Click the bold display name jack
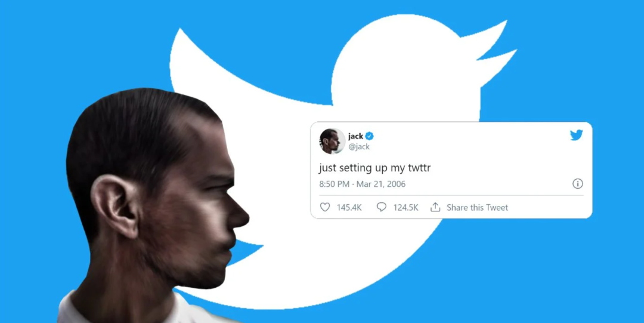 click(x=355, y=137)
